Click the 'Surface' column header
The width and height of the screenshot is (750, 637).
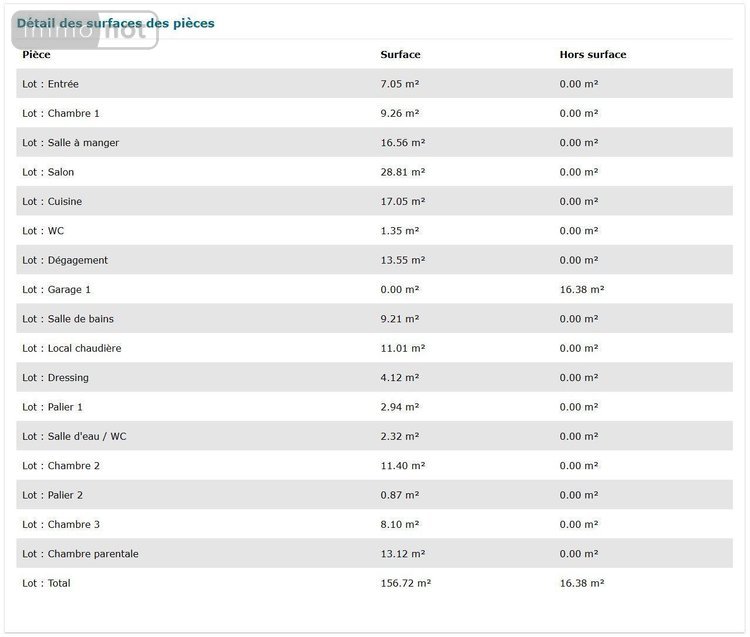click(400, 54)
